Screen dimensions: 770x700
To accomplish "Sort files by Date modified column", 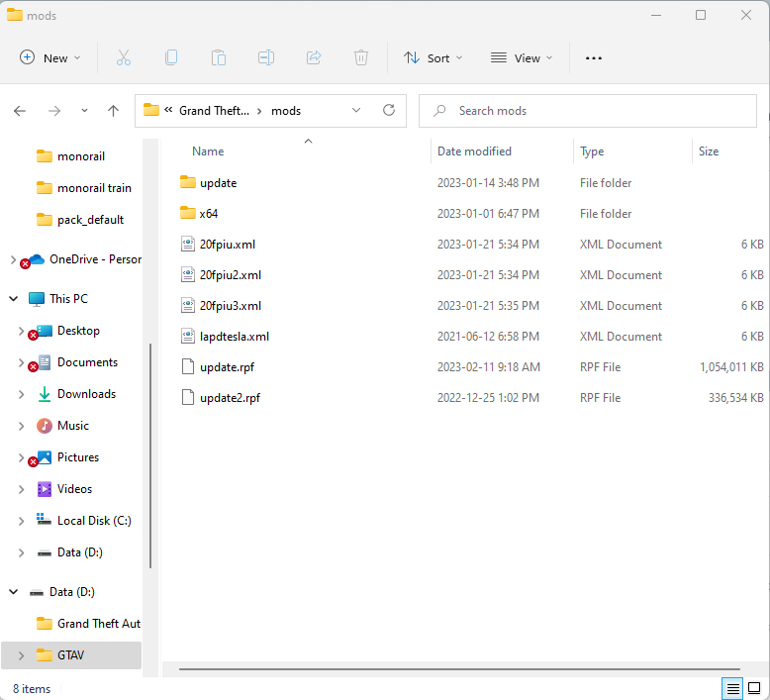I will (475, 151).
